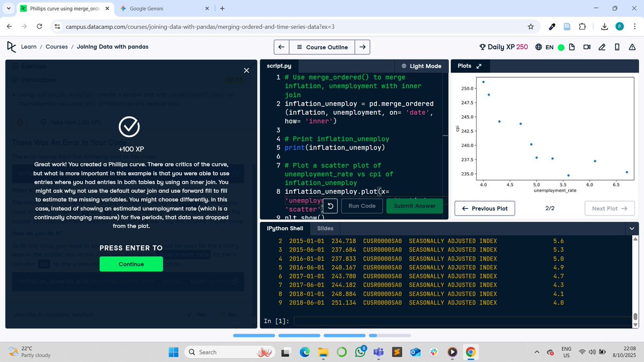Click the Run Code button
The height and width of the screenshot is (362, 644).
361,205
